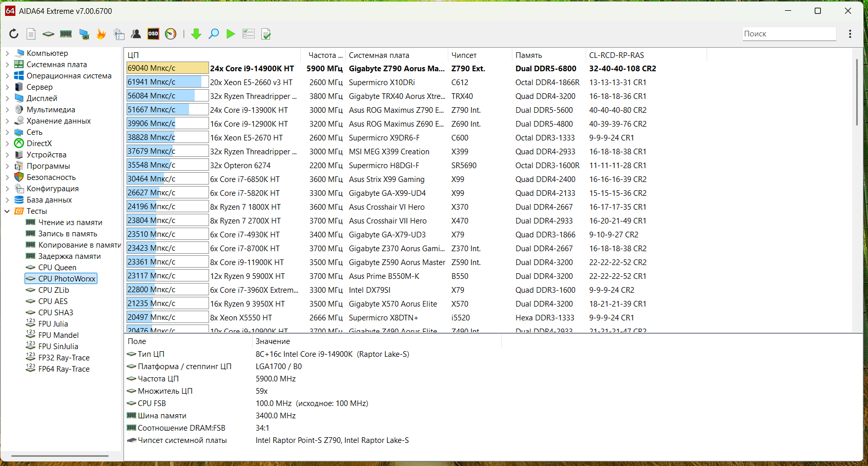The height and width of the screenshot is (466, 868).
Task: Select the 61941 Мпкс/с result bar
Action: pyautogui.click(x=168, y=82)
